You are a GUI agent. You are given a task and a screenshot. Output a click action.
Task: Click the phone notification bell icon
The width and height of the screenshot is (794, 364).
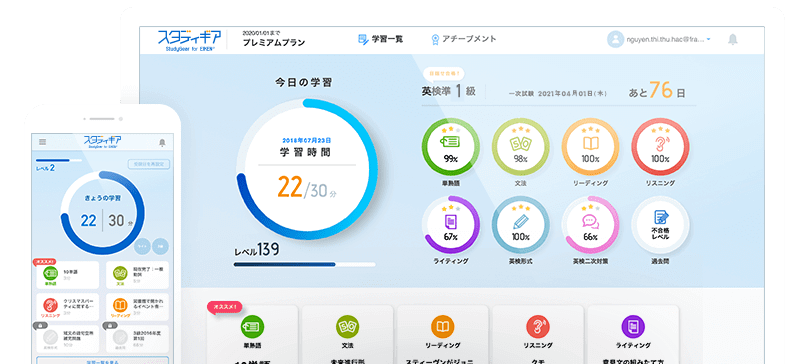[x=162, y=143]
